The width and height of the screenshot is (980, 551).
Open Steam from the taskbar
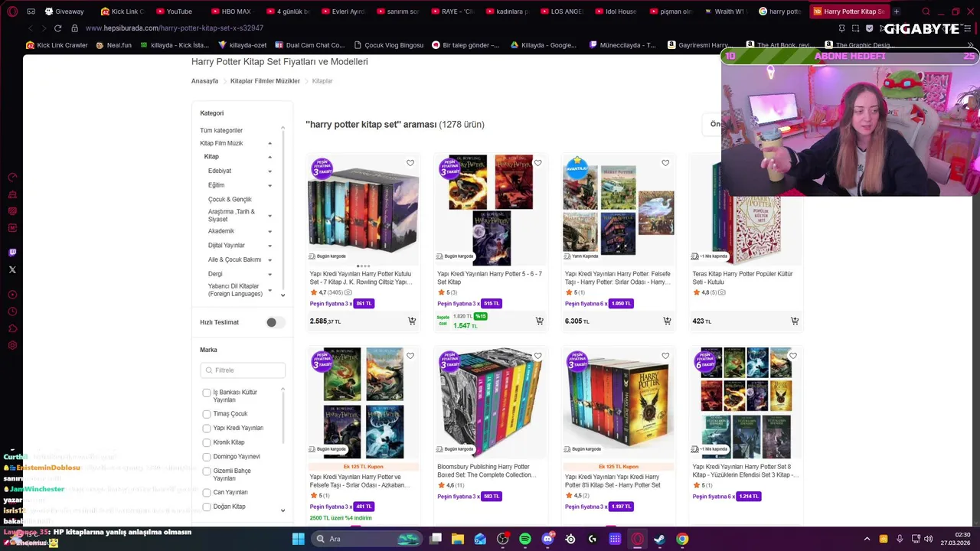[659, 539]
